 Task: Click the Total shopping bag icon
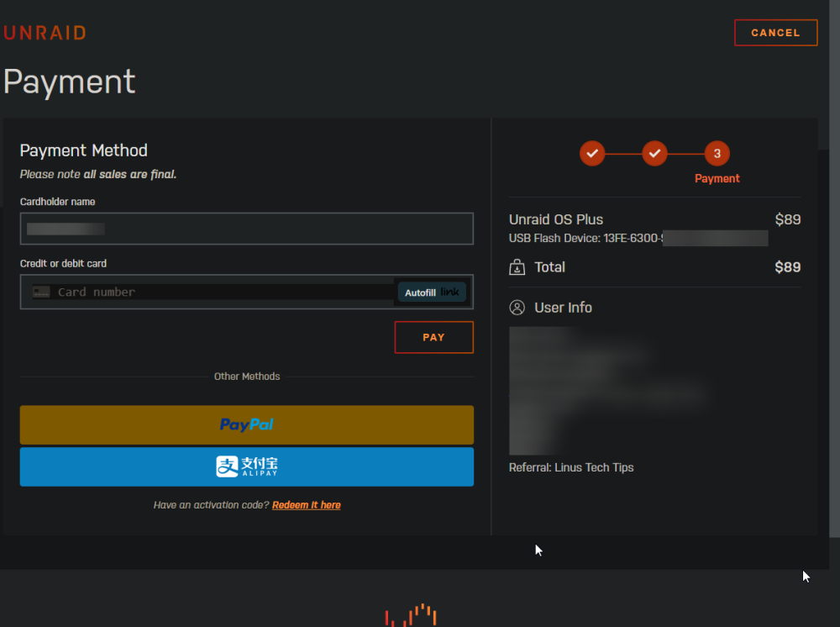click(x=517, y=267)
